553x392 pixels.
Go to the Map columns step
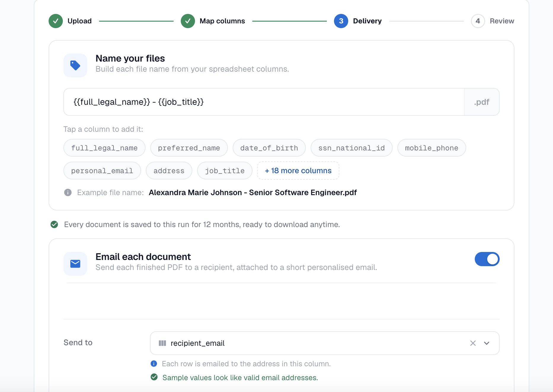tap(222, 21)
